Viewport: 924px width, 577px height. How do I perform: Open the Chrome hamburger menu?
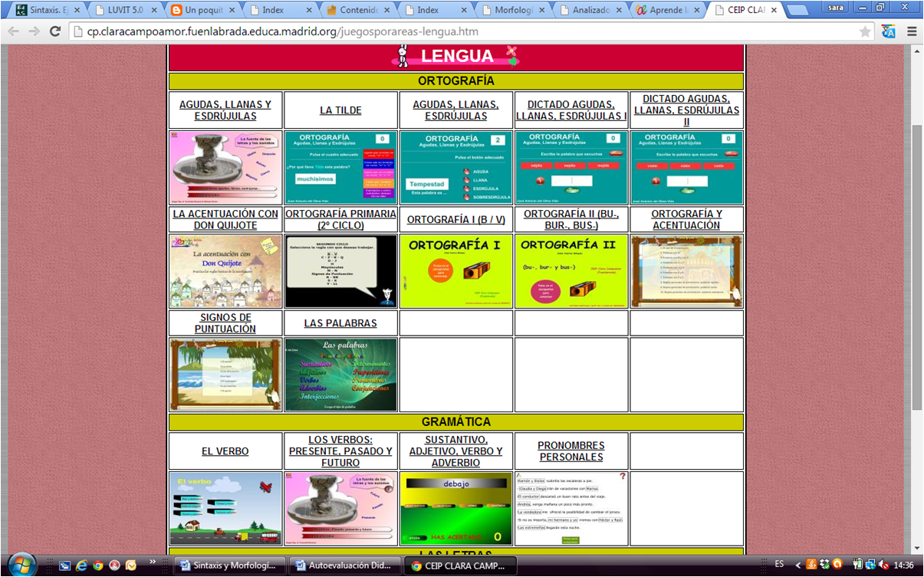pos(912,31)
